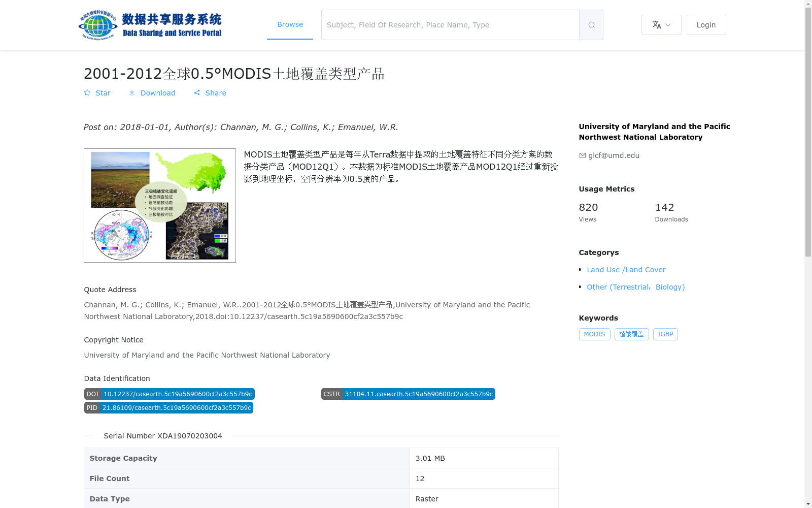Share this dataset

point(210,93)
